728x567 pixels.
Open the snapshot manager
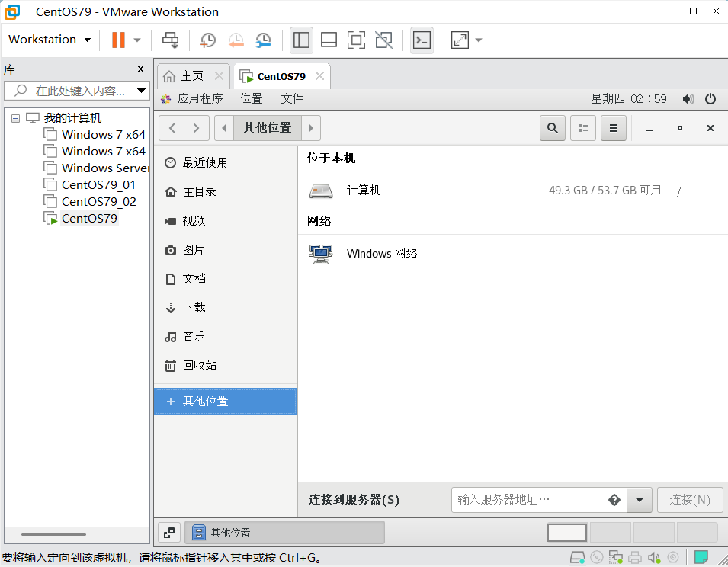(264, 40)
